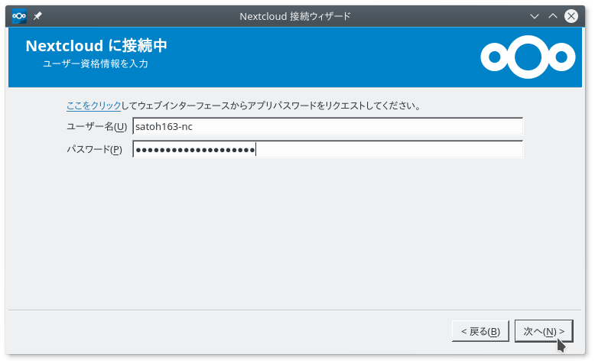The width and height of the screenshot is (595, 364).
Task: Focus the パスワード input field
Action: (x=328, y=149)
